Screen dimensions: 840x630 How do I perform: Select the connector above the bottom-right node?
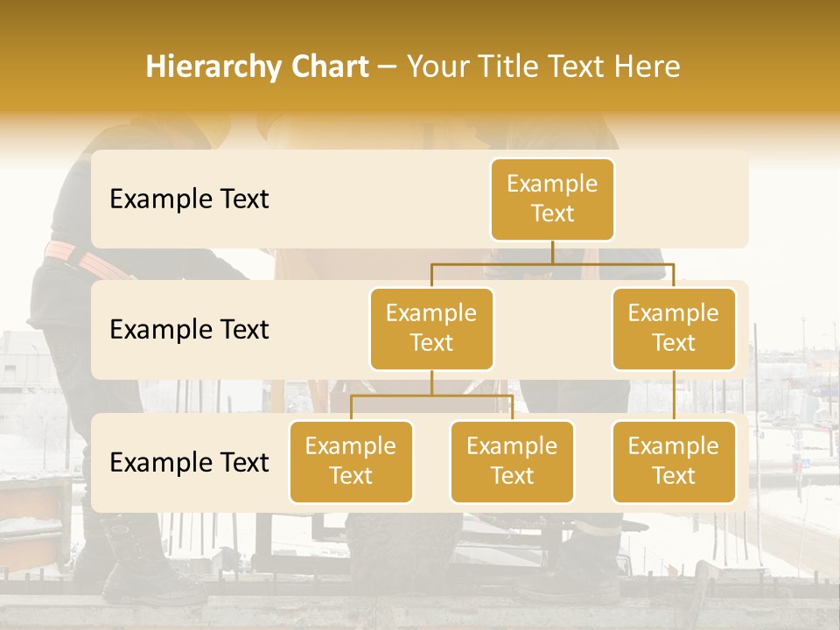pyautogui.click(x=673, y=394)
